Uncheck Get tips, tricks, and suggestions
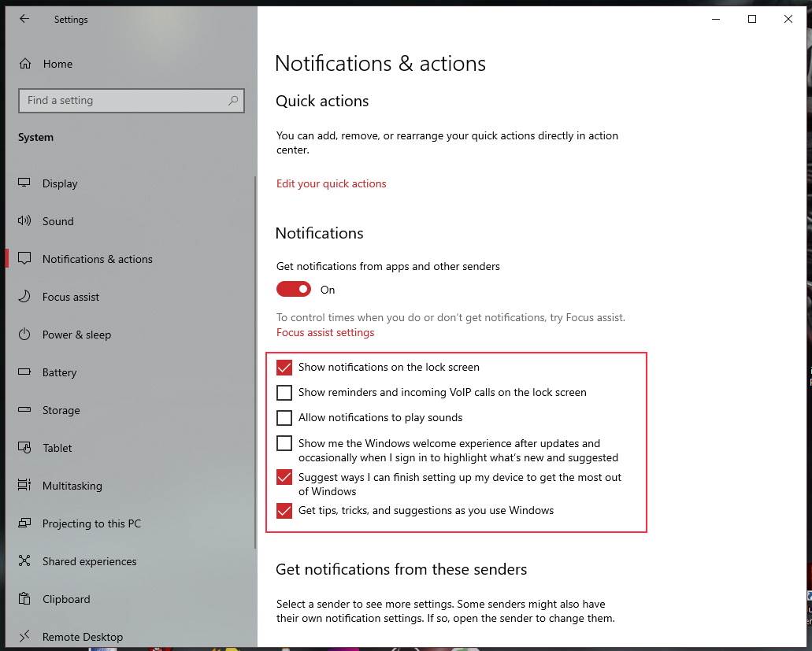Viewport: 812px width, 651px height. pyautogui.click(x=284, y=511)
